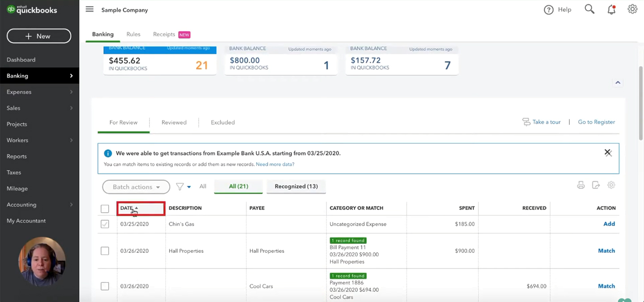Image resolution: width=644 pixels, height=302 pixels.
Task: Click the export transactions icon
Action: point(596,185)
